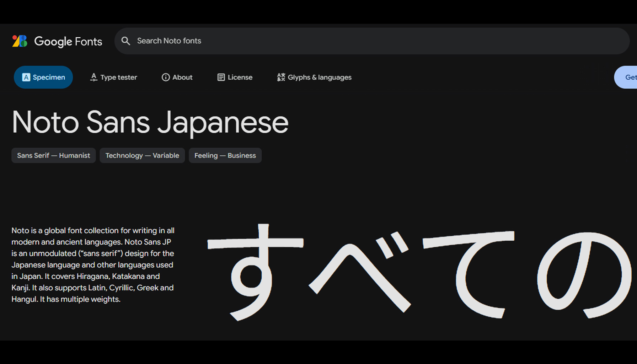
Task: Click the Type tester icon
Action: click(x=93, y=77)
